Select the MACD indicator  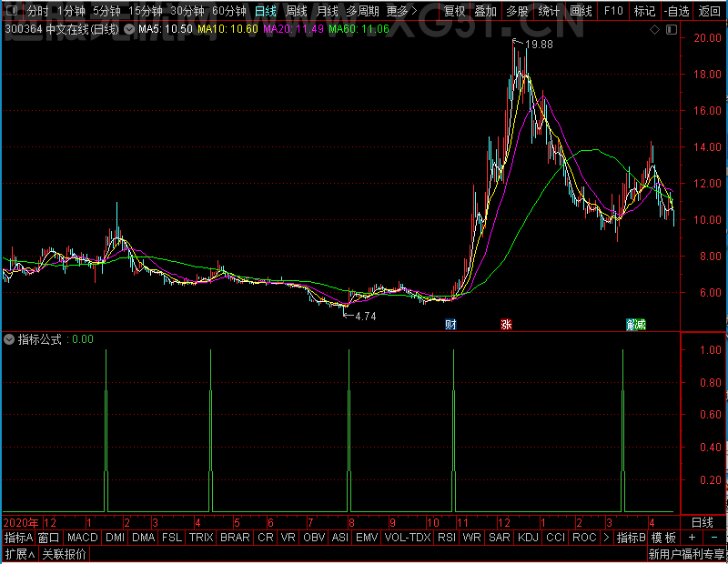(x=83, y=538)
